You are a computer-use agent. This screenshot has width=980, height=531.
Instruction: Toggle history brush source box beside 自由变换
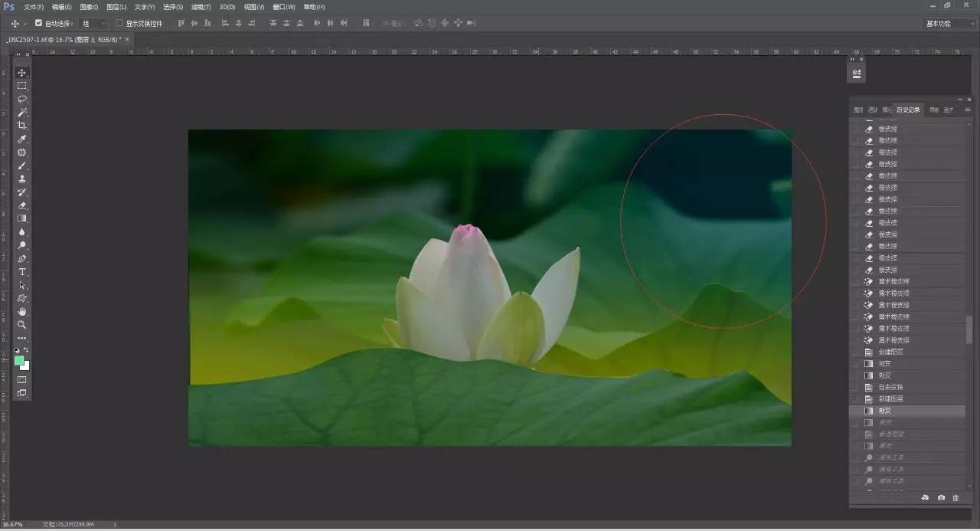pos(855,387)
